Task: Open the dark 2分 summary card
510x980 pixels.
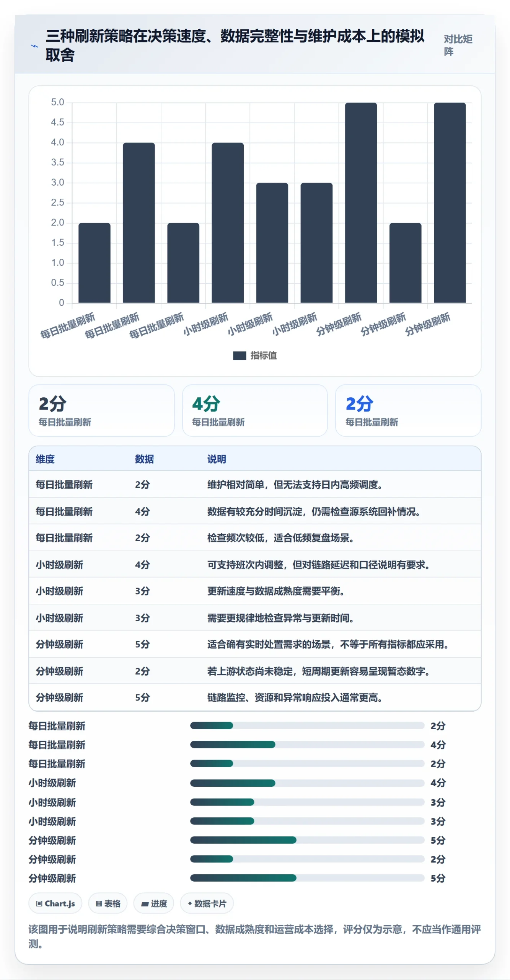Action: (x=102, y=410)
